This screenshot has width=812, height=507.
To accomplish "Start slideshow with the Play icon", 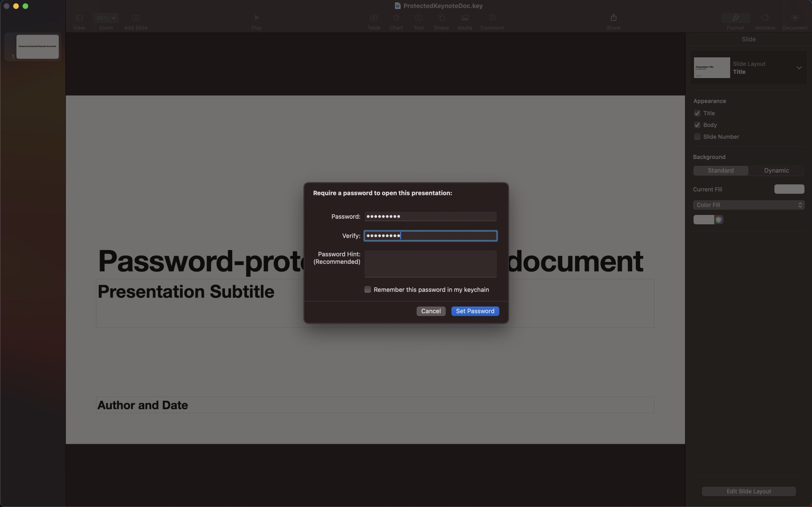I will [256, 17].
